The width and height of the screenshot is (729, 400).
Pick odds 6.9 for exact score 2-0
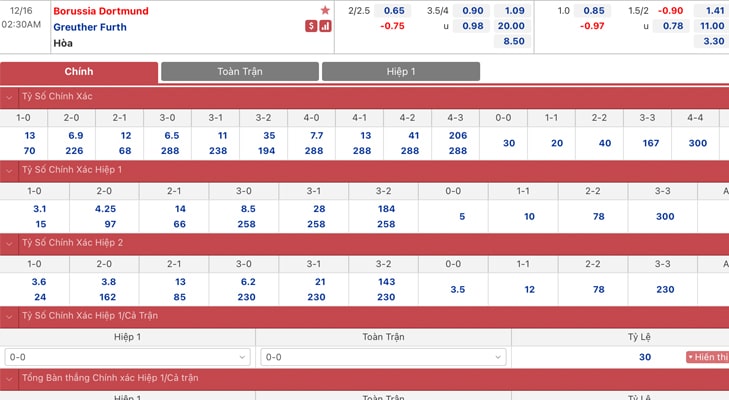[x=76, y=135]
